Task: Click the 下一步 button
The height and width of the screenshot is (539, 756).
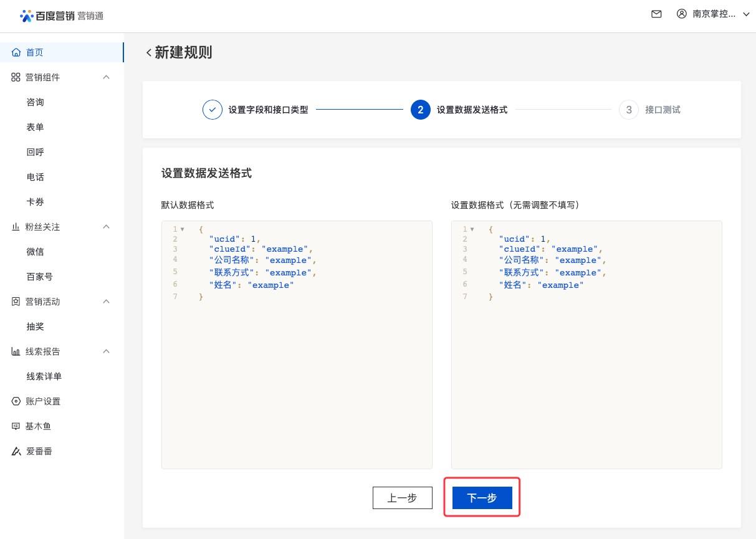Action: pos(482,498)
